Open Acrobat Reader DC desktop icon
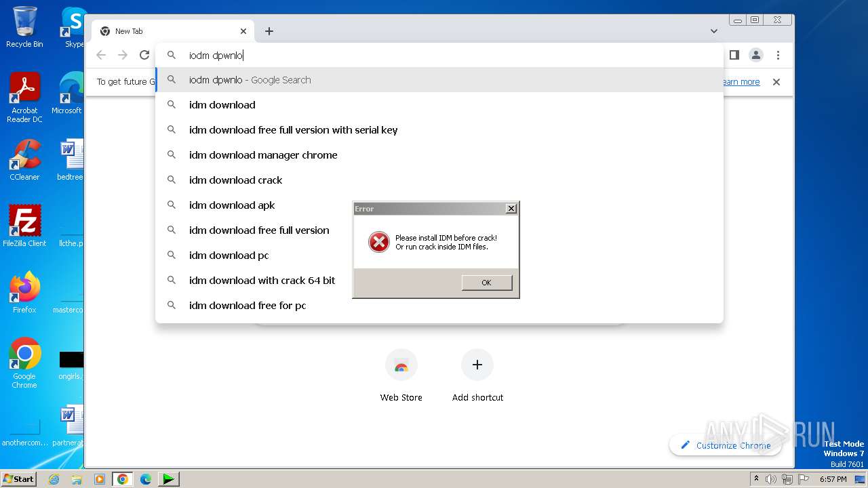 click(24, 98)
